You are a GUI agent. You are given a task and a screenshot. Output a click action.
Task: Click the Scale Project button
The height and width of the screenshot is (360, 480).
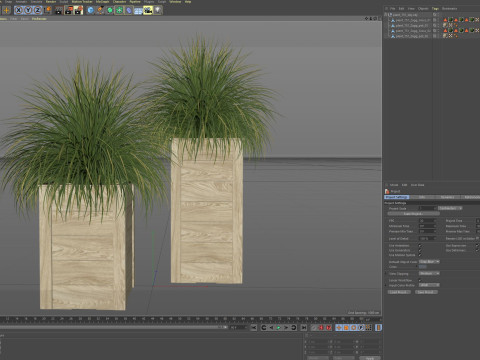[x=414, y=214]
